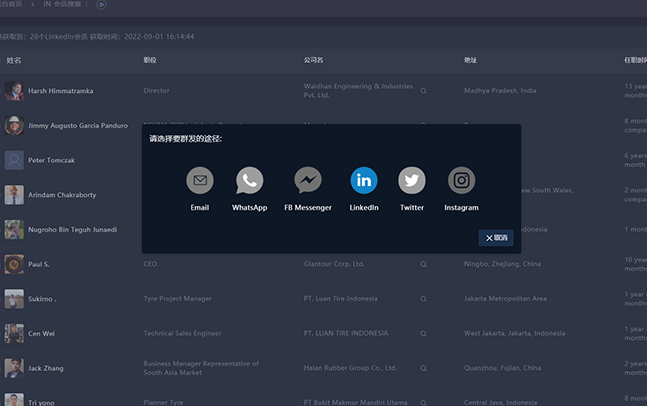Image resolution: width=647 pixels, height=406 pixels.
Task: Choose the Email sending channel icon
Action: point(200,180)
